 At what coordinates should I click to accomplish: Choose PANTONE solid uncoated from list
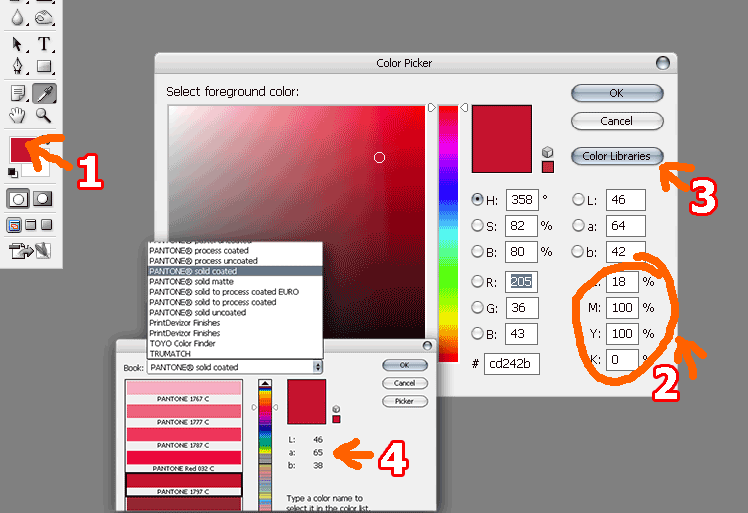tap(235, 313)
